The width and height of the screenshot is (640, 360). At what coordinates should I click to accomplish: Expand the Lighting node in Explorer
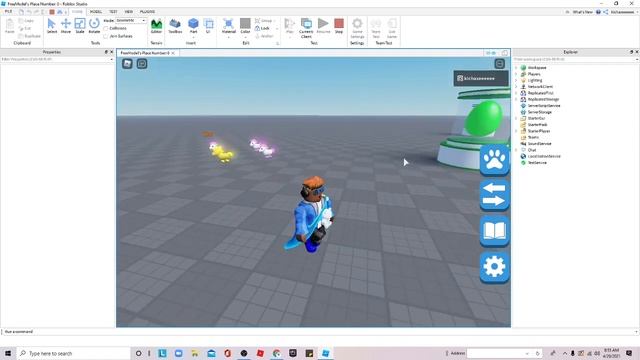pyautogui.click(x=516, y=80)
